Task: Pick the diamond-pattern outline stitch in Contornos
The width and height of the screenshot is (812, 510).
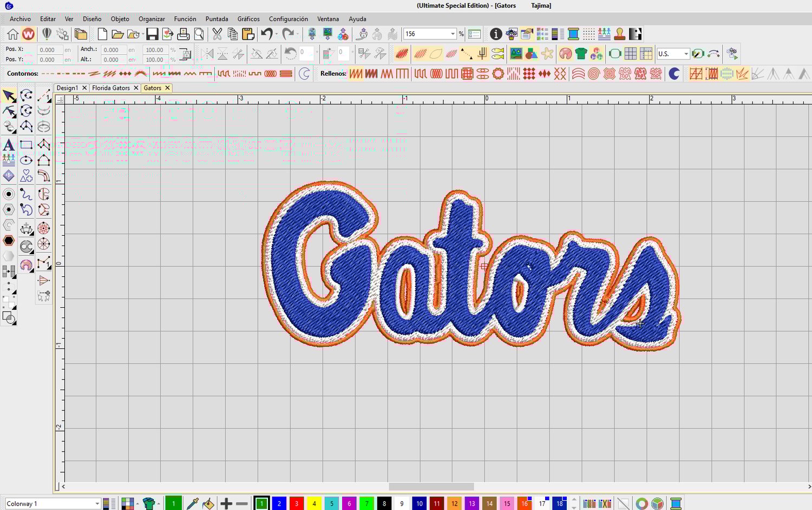Action: coord(125,74)
